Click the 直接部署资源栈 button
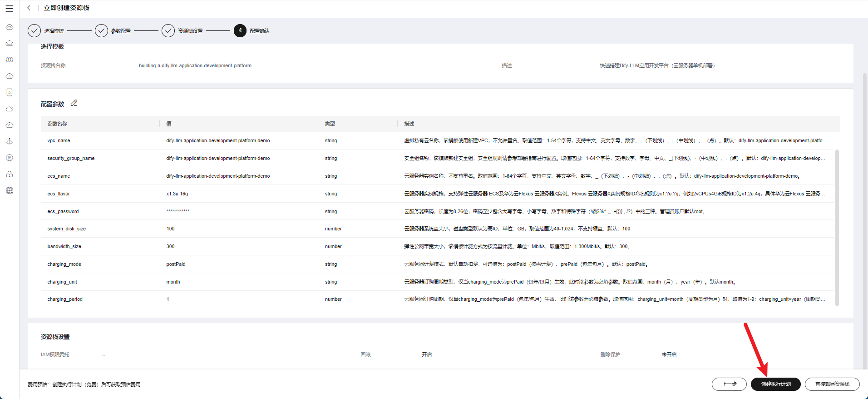The height and width of the screenshot is (399, 868). 832,384
